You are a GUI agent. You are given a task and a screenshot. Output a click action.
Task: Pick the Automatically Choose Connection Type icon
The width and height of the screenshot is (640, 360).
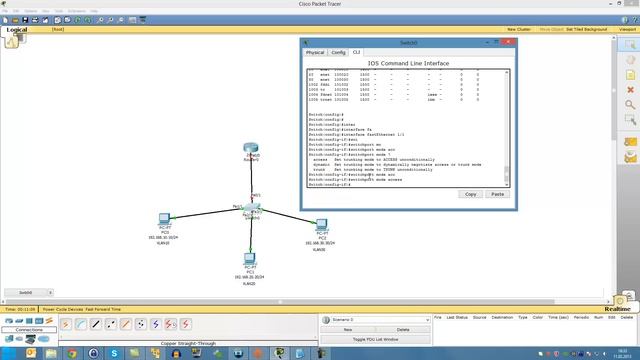tap(65, 324)
